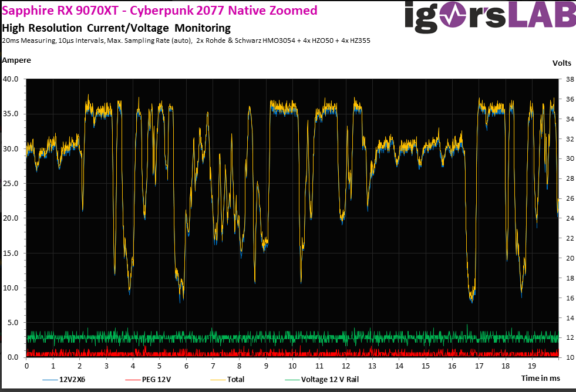Click the 34 volts axis value
The width and height of the screenshot is (576, 392).
coord(570,119)
